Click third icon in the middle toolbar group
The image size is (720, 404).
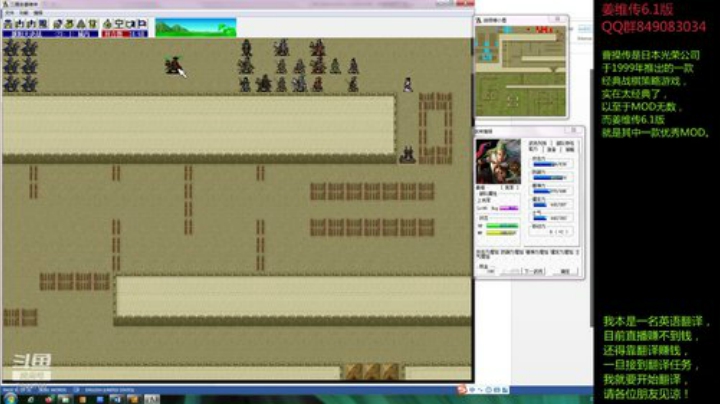click(81, 24)
